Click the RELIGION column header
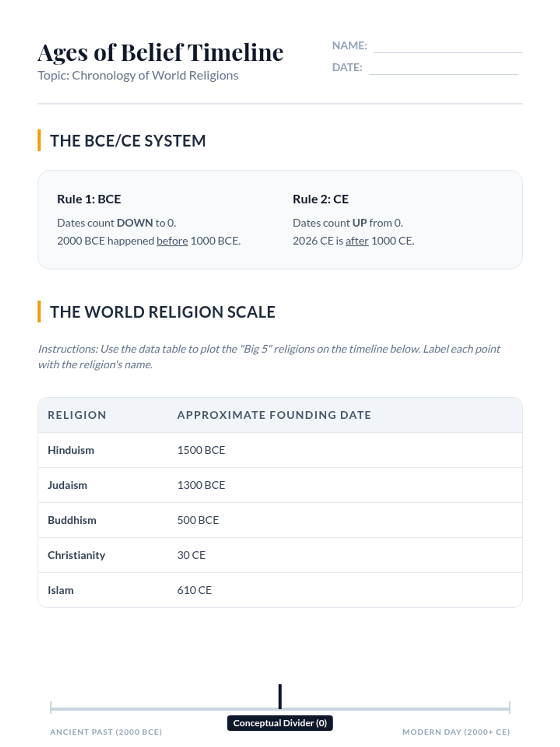 77,415
